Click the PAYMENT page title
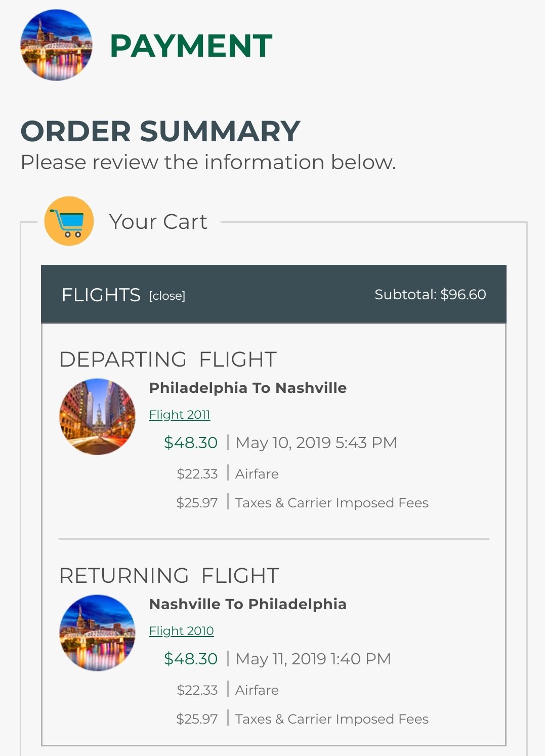 tap(191, 46)
